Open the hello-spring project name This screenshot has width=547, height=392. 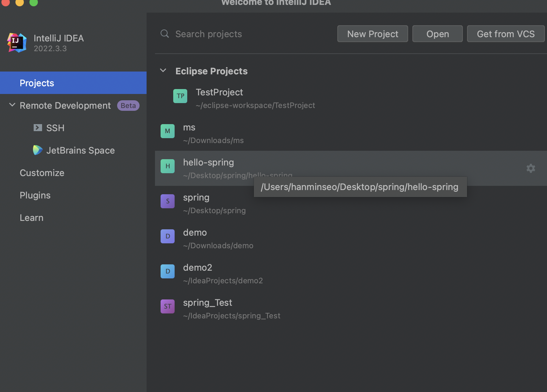click(209, 162)
